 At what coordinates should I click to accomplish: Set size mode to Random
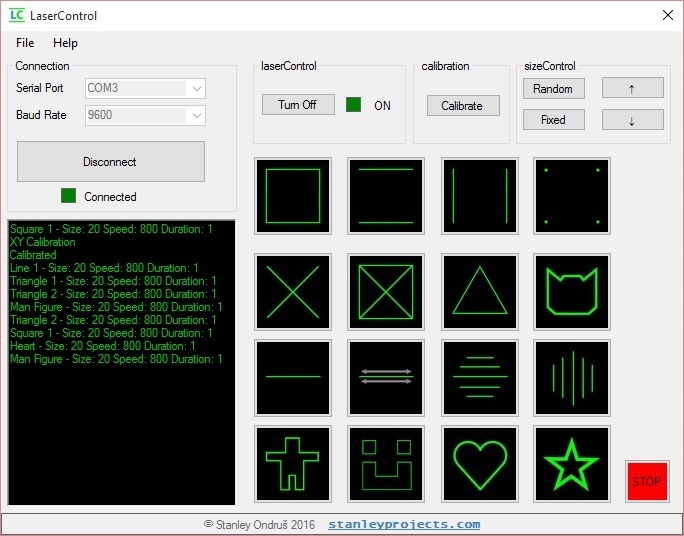coord(554,89)
